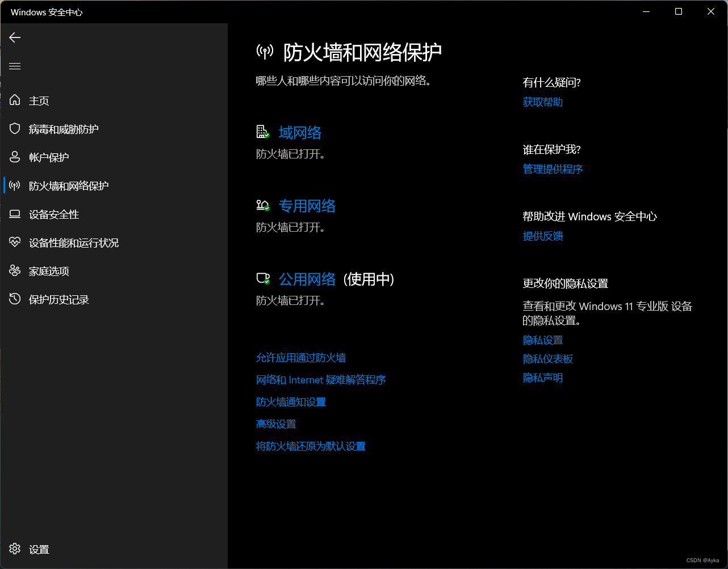The image size is (728, 569).
Task: Open 网络和 Internet 疑难解答程序
Action: pos(321,380)
